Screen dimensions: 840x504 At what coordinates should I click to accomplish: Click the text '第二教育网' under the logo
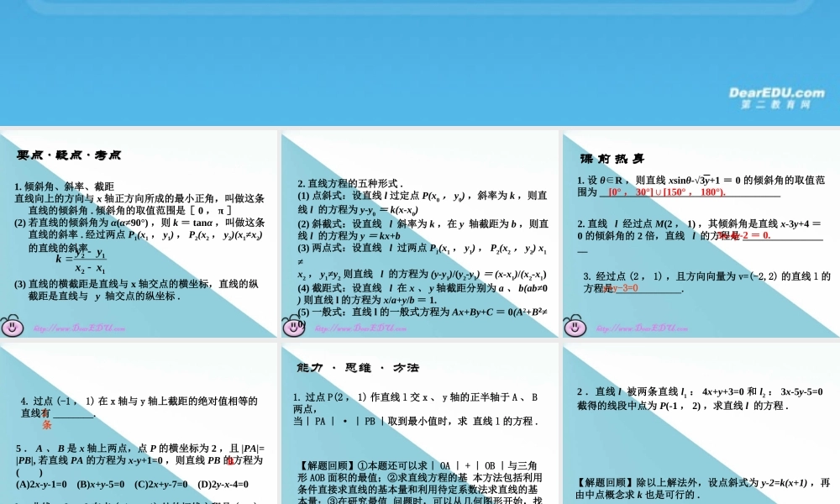[775, 104]
